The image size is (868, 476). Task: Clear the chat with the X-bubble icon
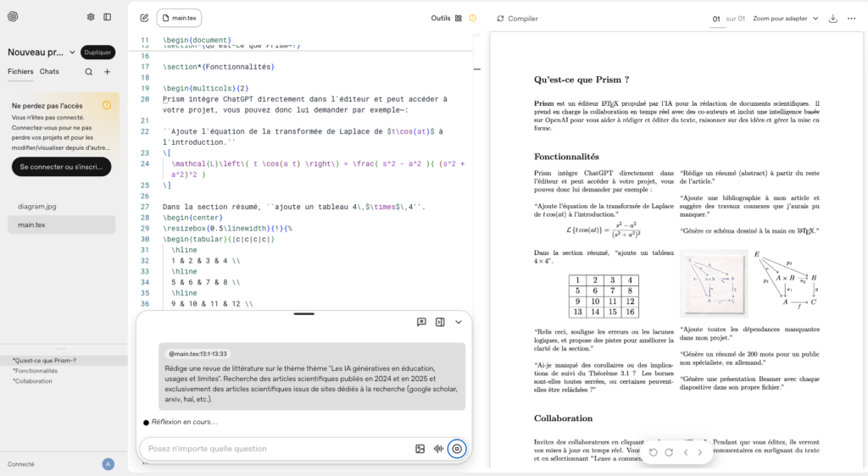(x=421, y=322)
